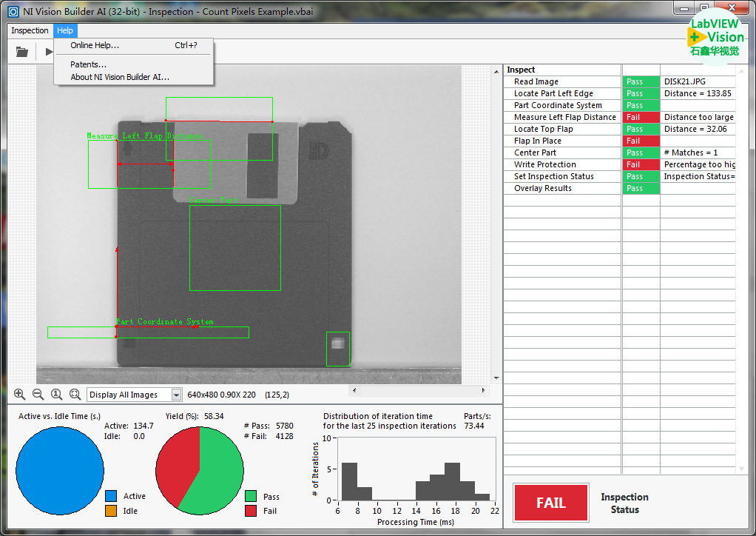756x536 pixels.
Task: Click the open inspection folder icon
Action: coord(22,52)
